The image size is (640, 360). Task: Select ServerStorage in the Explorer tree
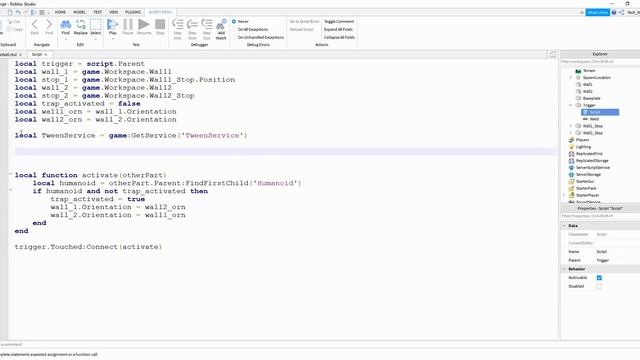click(x=588, y=175)
